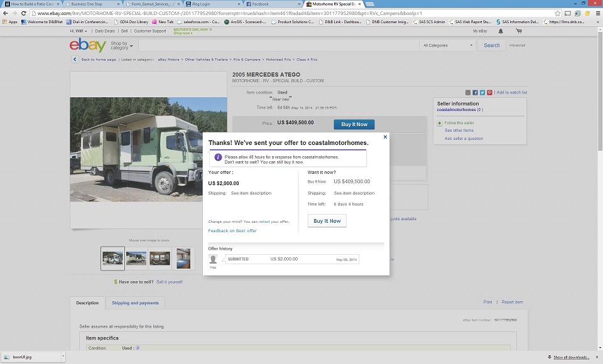Viewport: 603px width, 364px height.
Task: Open the eBay notifications bell
Action: [x=501, y=31]
